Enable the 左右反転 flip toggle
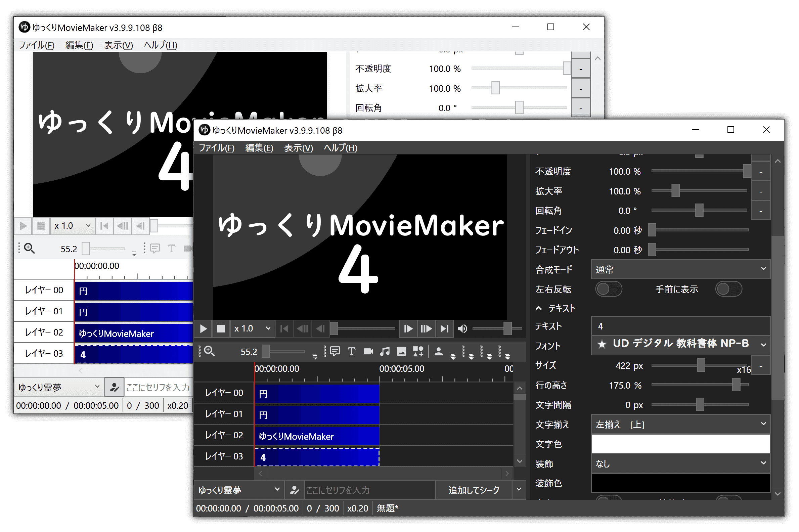 (609, 289)
